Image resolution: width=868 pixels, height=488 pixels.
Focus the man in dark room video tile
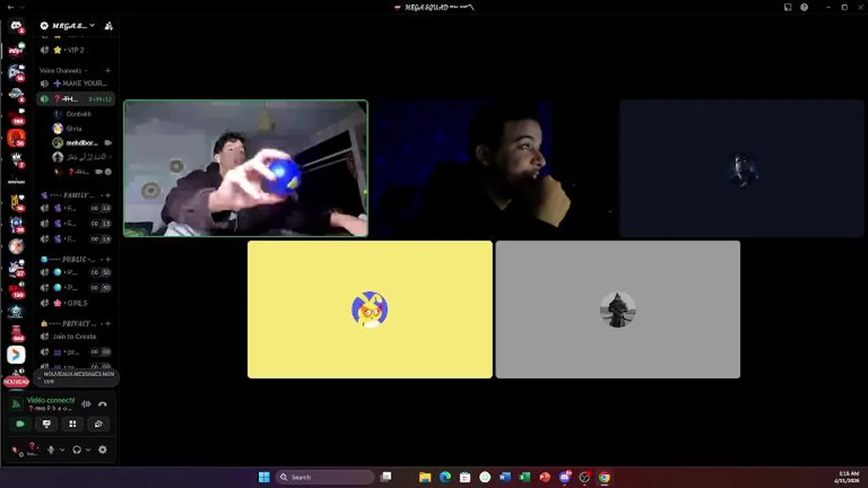point(493,168)
